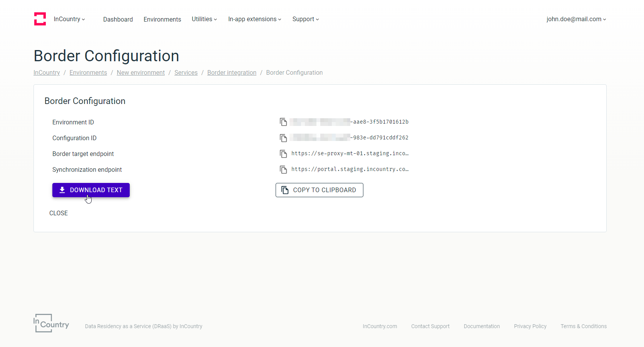Click the InCountry footer logo
The height and width of the screenshot is (347, 644).
click(x=51, y=323)
